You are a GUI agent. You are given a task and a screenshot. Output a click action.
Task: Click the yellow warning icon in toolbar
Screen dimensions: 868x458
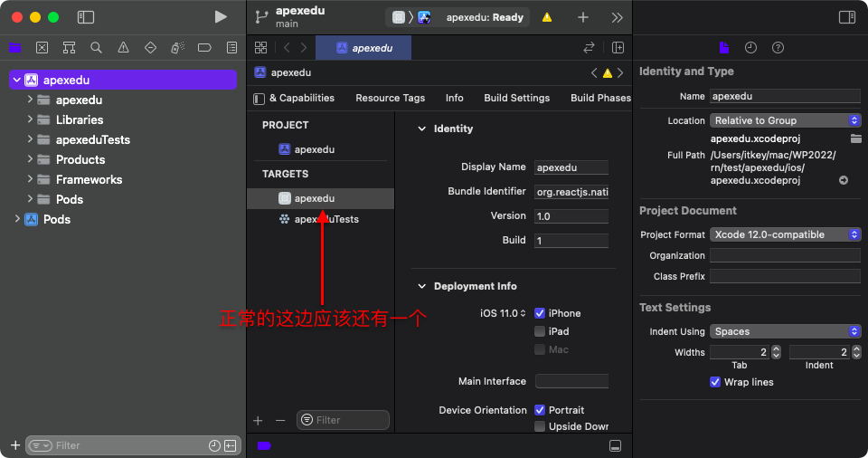click(547, 17)
